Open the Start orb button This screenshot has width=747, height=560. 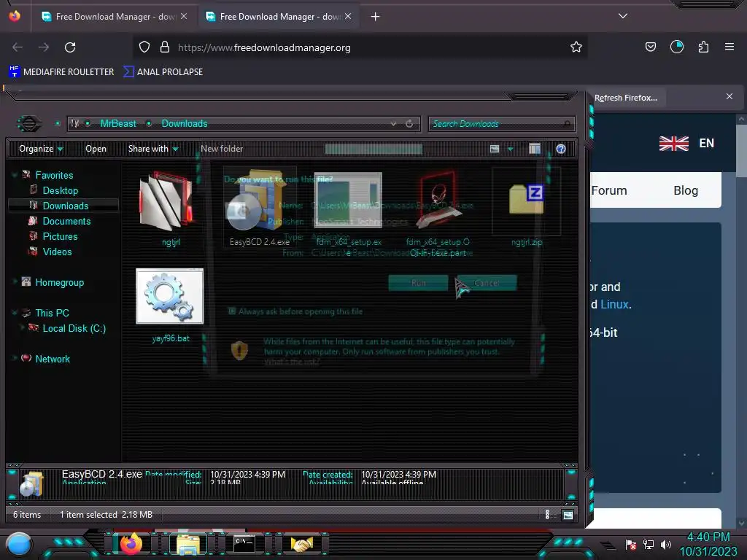coord(19,544)
